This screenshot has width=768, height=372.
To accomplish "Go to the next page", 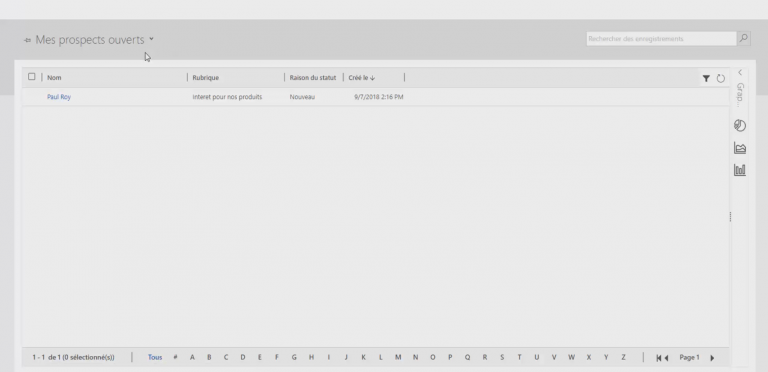I will pos(712,358).
